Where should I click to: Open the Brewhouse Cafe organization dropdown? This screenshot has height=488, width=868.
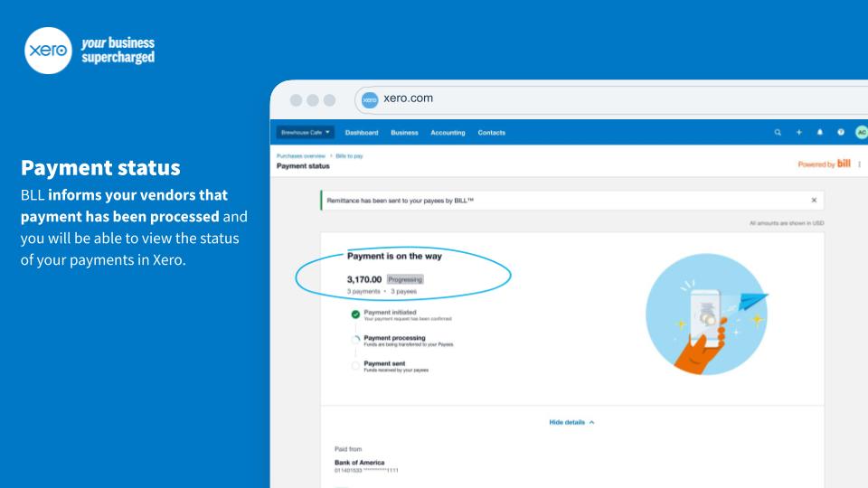click(305, 132)
